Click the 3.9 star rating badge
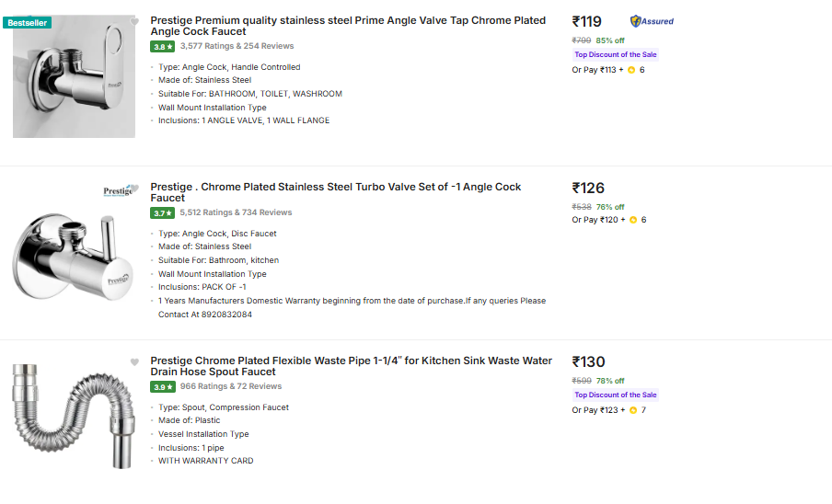Image resolution: width=832 pixels, height=504 pixels. [162, 387]
